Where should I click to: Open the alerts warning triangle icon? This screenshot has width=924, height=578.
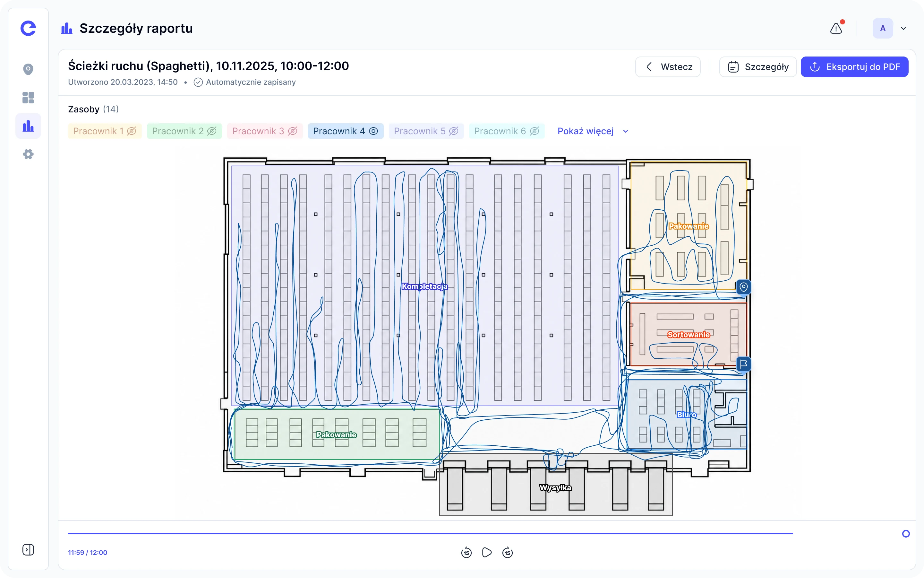pyautogui.click(x=836, y=28)
